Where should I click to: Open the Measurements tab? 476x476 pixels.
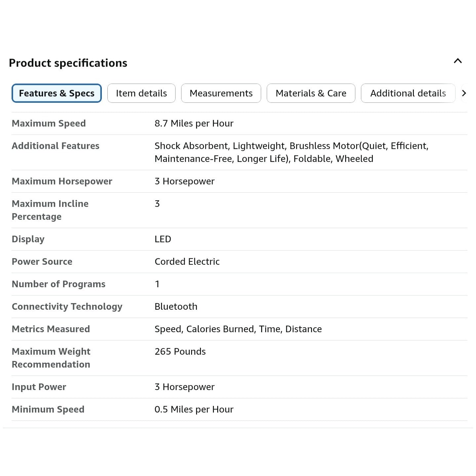(221, 93)
